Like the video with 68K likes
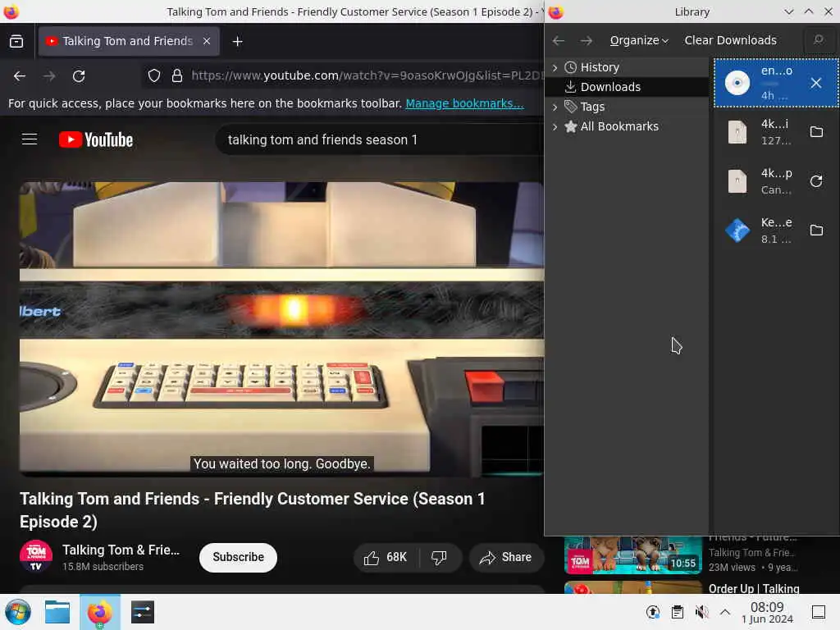This screenshot has height=630, width=840. coord(386,557)
